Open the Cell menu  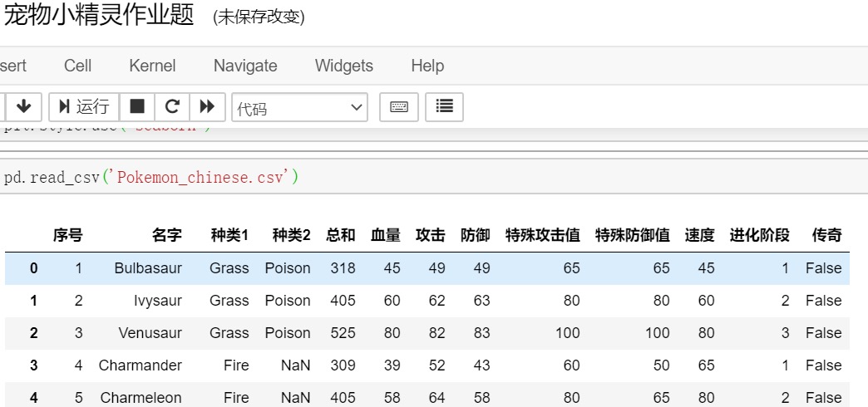click(x=77, y=66)
